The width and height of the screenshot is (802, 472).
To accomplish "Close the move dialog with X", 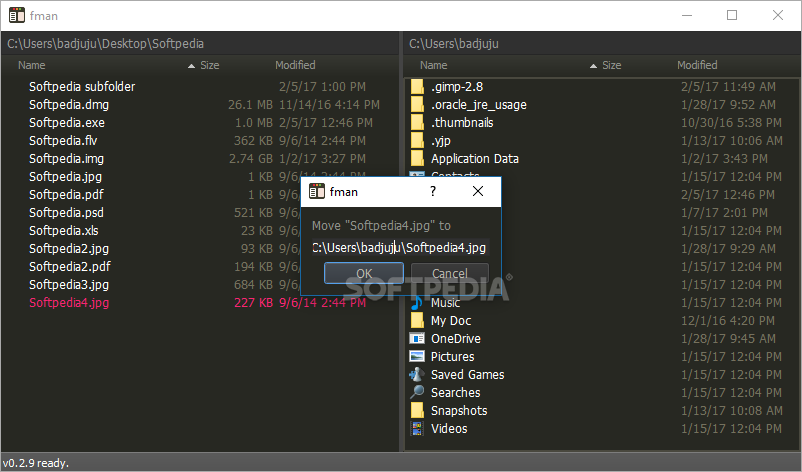I will [x=478, y=191].
